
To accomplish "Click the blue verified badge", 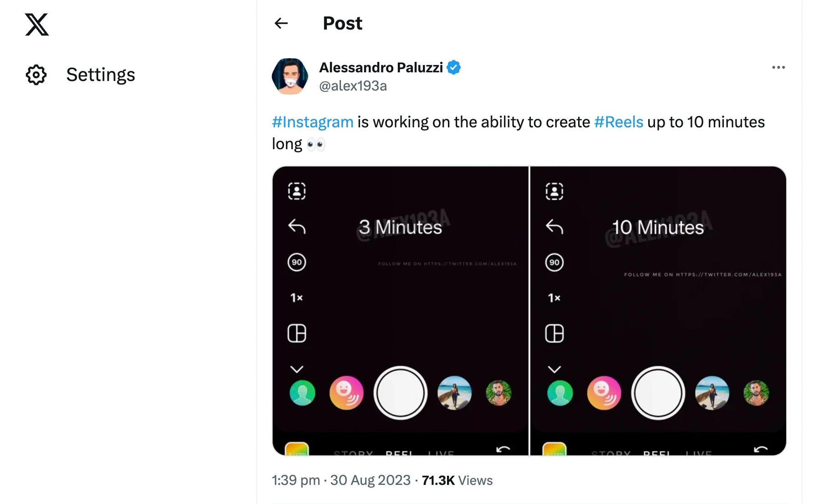I will (x=454, y=67).
